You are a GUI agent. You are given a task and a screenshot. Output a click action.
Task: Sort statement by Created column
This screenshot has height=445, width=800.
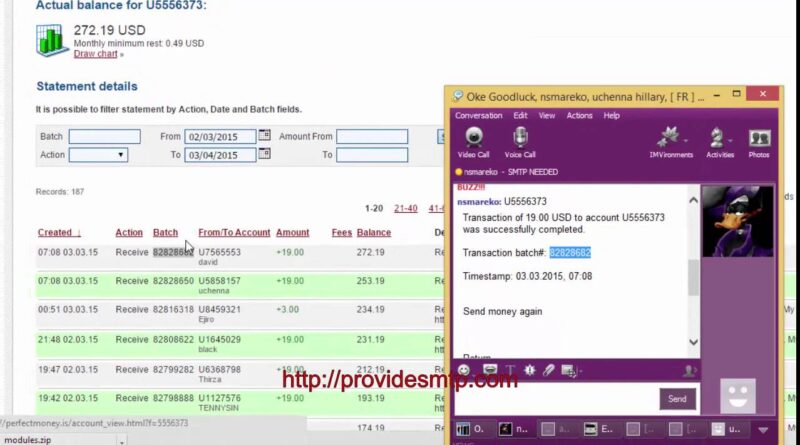[59, 232]
